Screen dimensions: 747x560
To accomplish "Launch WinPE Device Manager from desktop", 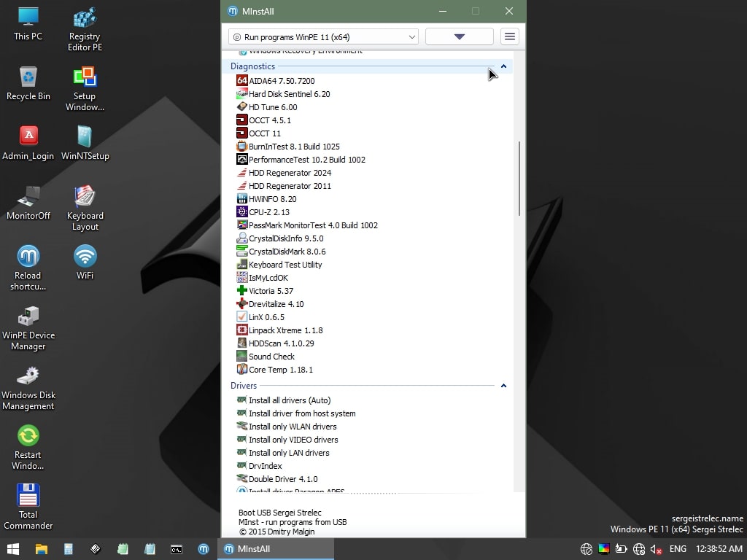I will pyautogui.click(x=28, y=328).
